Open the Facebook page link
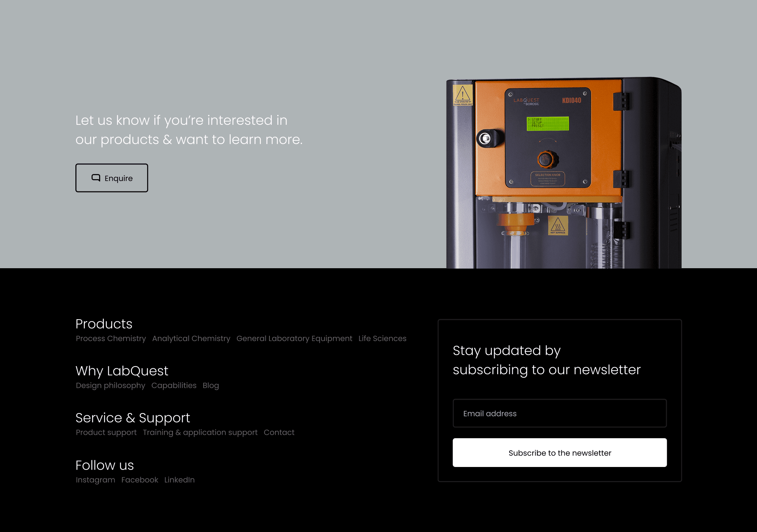This screenshot has width=757, height=532. tap(140, 480)
